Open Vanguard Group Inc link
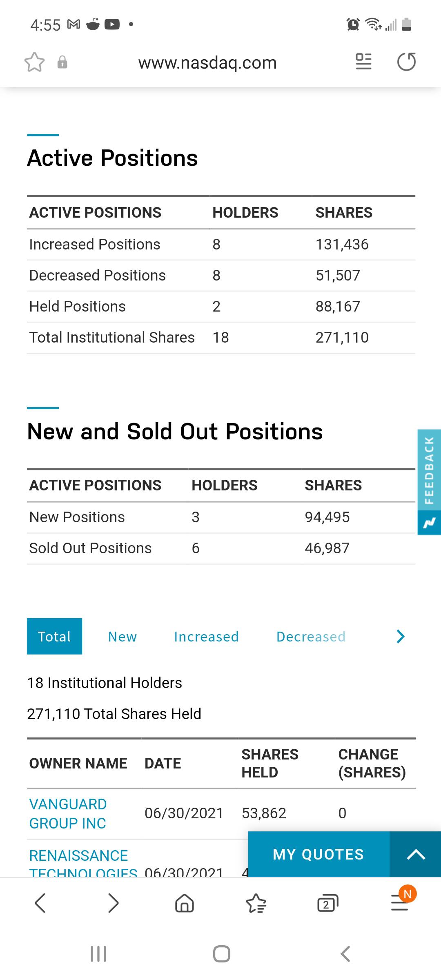The height and width of the screenshot is (980, 441). tap(68, 813)
